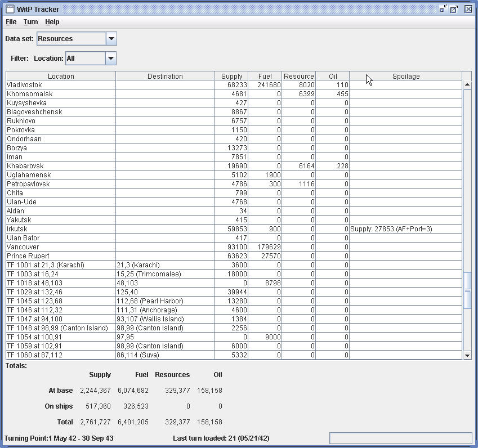Click the status bar progress field
Screen dimensions: 478x448
[400, 438]
